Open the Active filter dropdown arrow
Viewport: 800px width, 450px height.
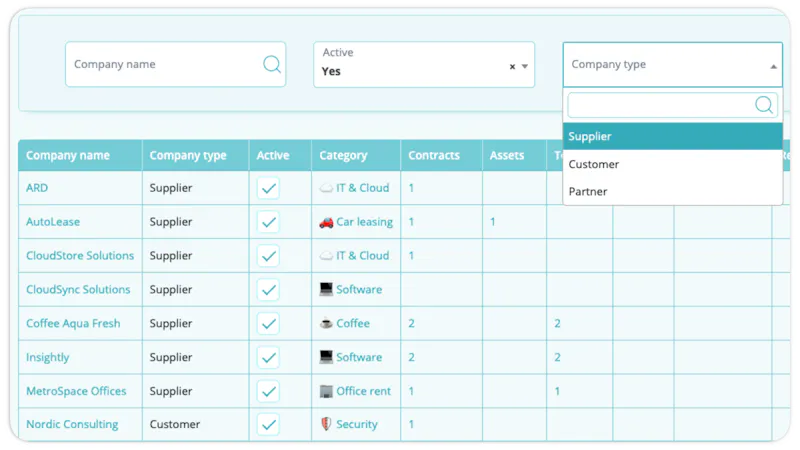click(524, 67)
